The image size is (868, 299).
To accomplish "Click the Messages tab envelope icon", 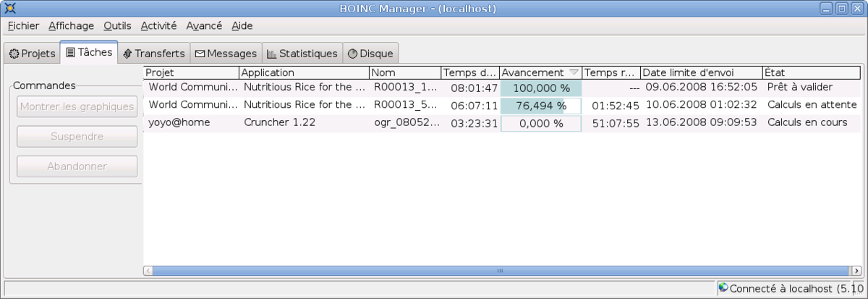I will tap(200, 54).
